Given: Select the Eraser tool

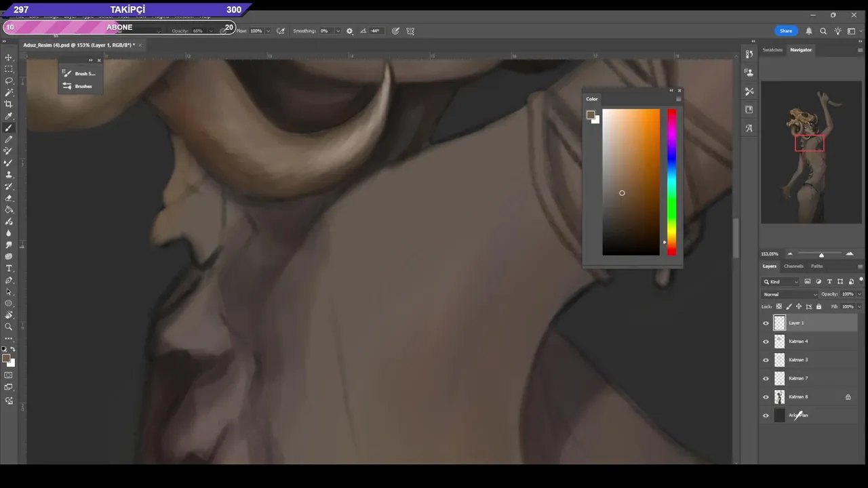Looking at the screenshot, I should pos(9,198).
